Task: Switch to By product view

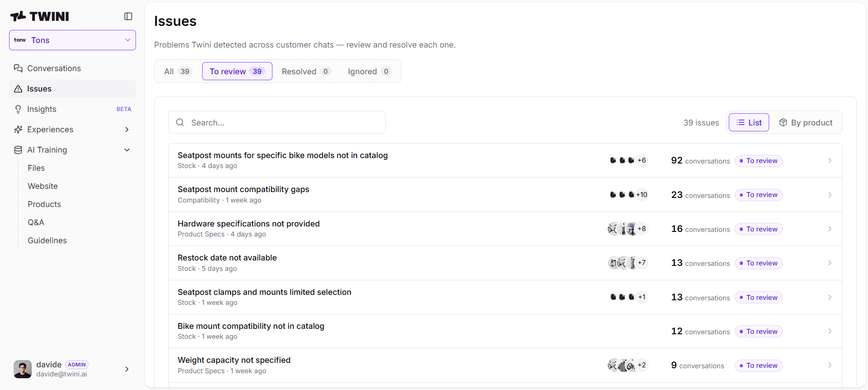Action: point(806,122)
